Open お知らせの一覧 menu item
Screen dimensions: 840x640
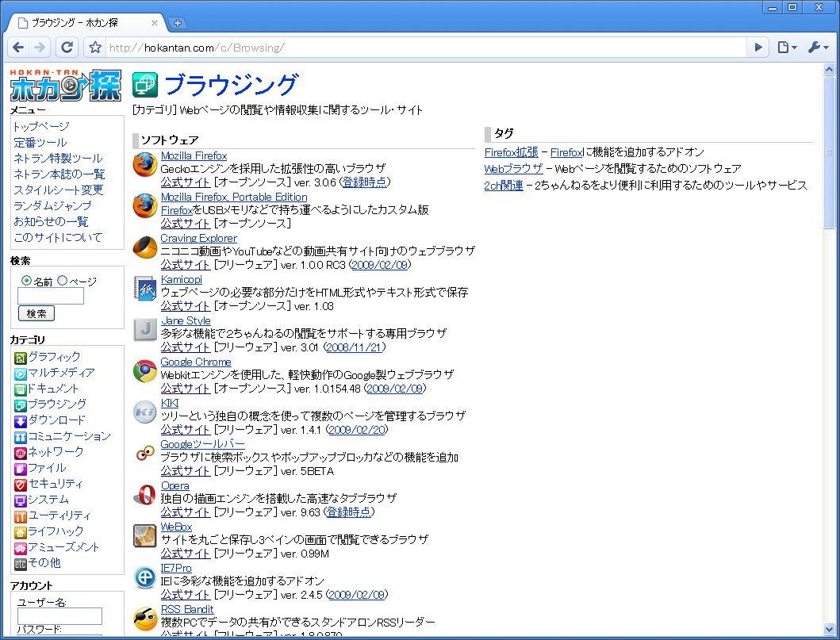[51, 221]
